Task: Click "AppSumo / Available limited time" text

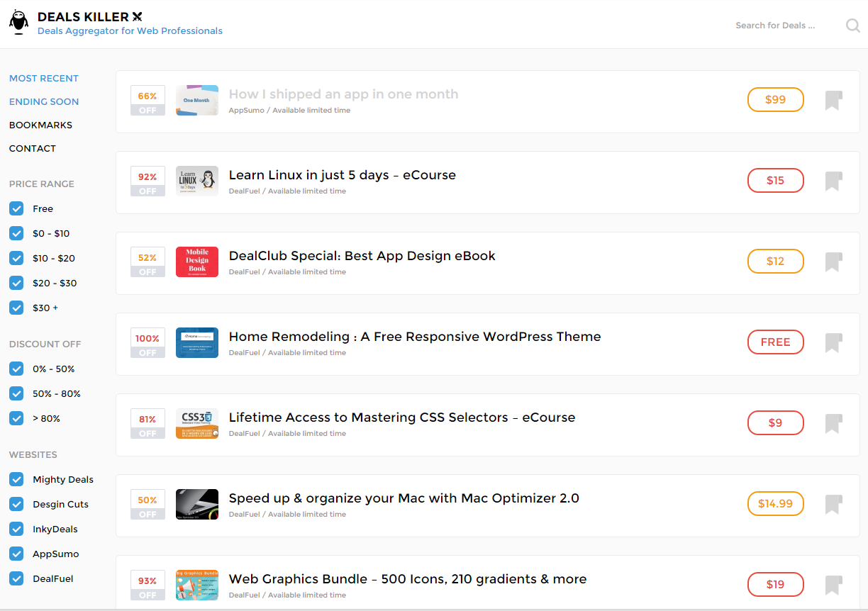Action: click(289, 111)
